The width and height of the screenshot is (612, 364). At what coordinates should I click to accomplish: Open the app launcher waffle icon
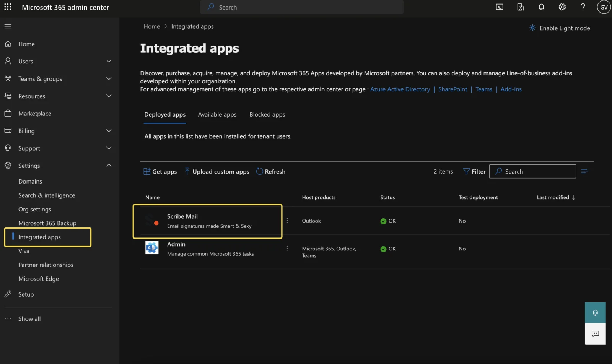click(8, 7)
